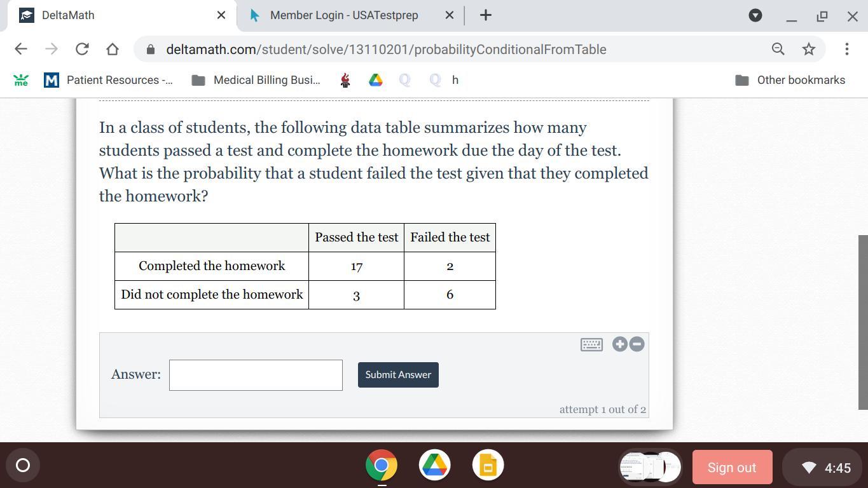Open the page zoom magnifier
868x488 pixels.
[778, 49]
